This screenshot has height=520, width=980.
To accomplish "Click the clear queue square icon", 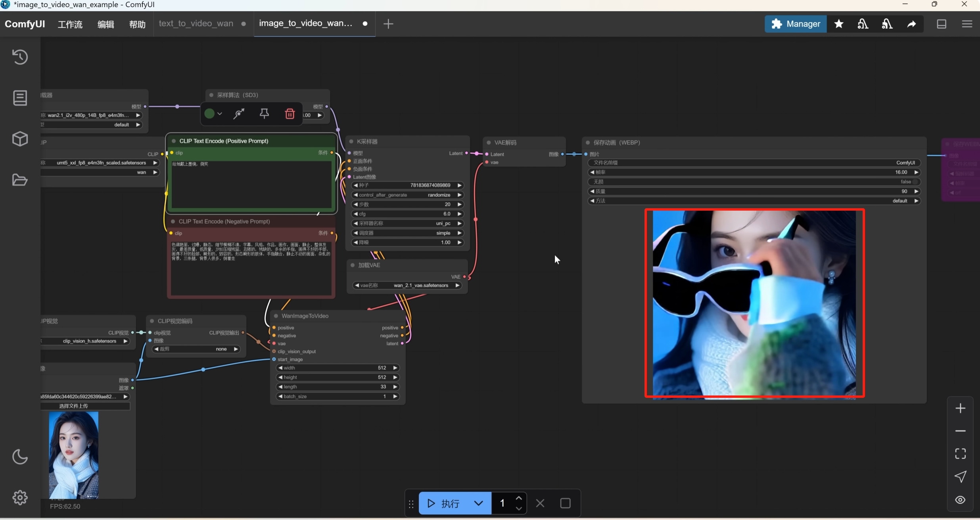I will 565,503.
